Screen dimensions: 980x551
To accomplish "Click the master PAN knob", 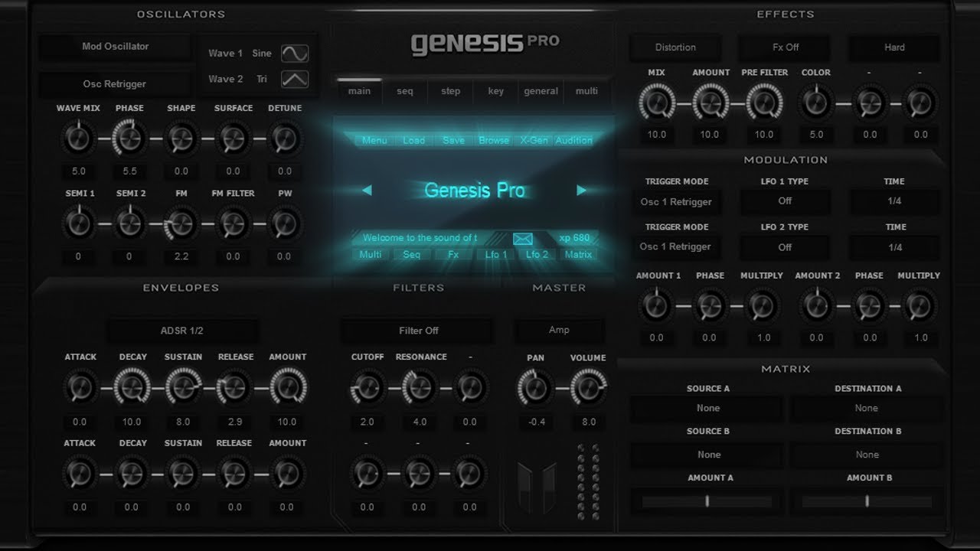I will (536, 388).
